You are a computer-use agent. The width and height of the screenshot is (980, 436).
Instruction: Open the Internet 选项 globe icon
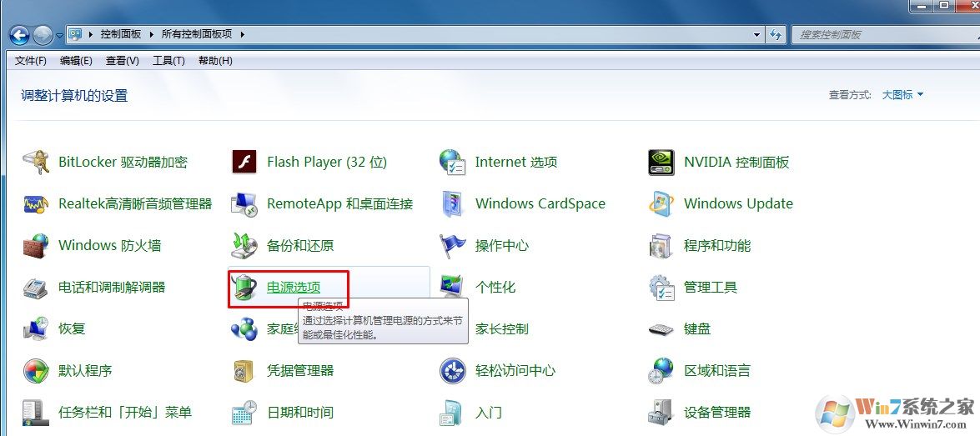pos(453,163)
